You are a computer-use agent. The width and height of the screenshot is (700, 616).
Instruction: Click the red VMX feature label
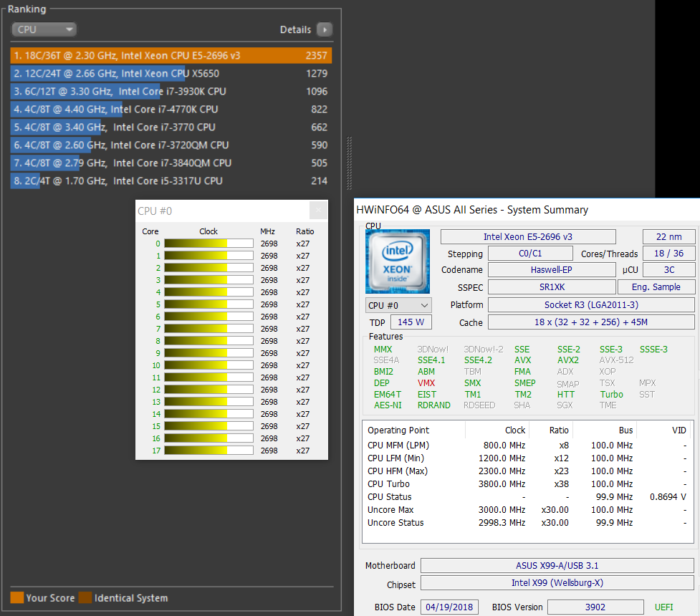(426, 383)
